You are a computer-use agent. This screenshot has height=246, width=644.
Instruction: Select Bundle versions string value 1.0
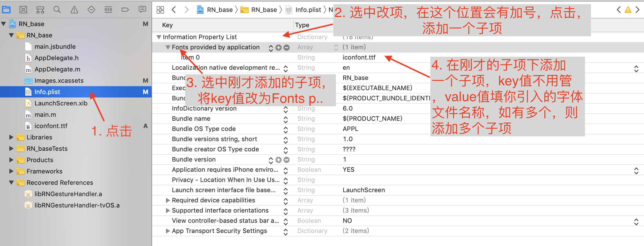(348, 139)
